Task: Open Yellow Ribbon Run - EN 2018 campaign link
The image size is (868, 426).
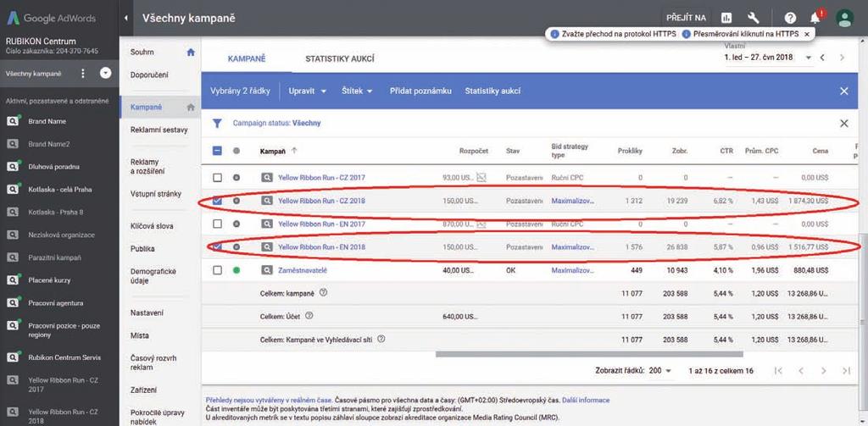Action: [x=321, y=247]
